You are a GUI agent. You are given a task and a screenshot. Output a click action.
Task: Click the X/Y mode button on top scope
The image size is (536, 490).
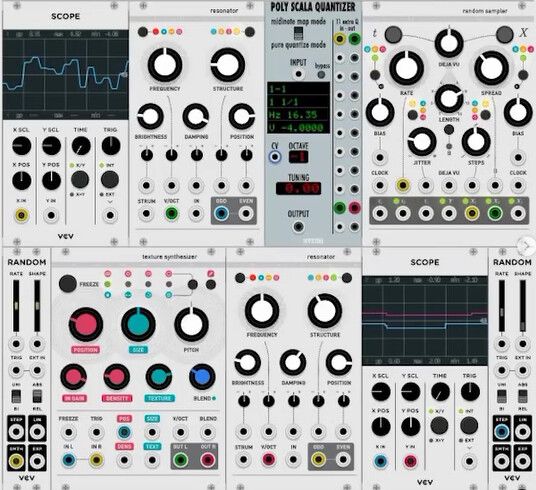(80, 180)
